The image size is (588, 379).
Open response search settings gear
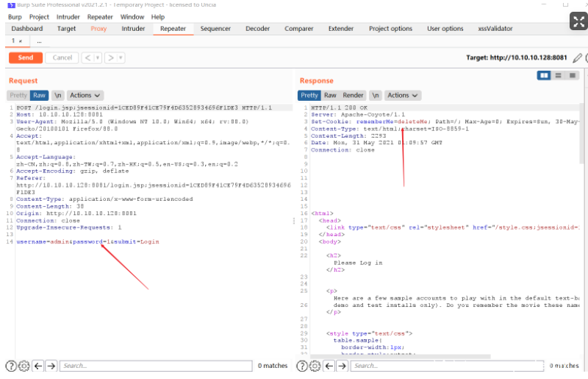click(315, 366)
